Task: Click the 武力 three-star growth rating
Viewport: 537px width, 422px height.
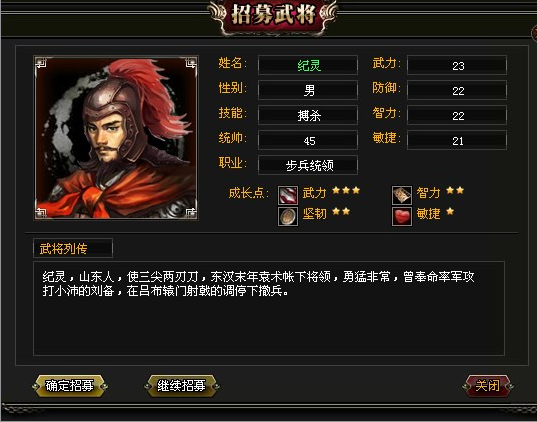Action: [346, 190]
